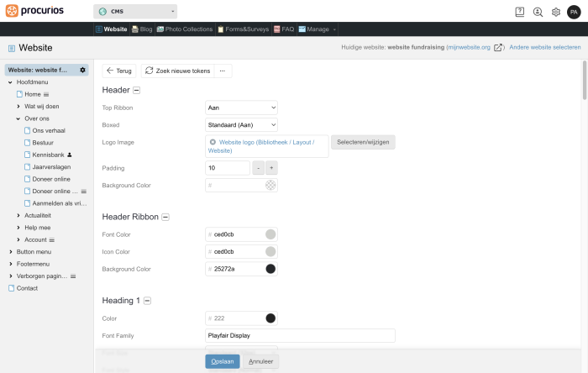588x373 pixels.
Task: Click the Jaarverslagen page icon
Action: pyautogui.click(x=27, y=167)
